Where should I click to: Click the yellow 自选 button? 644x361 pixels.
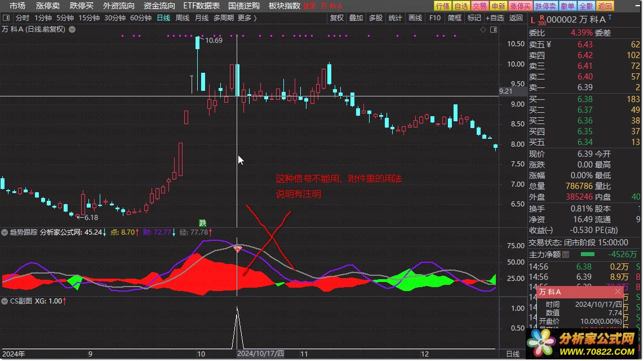[x=461, y=6]
